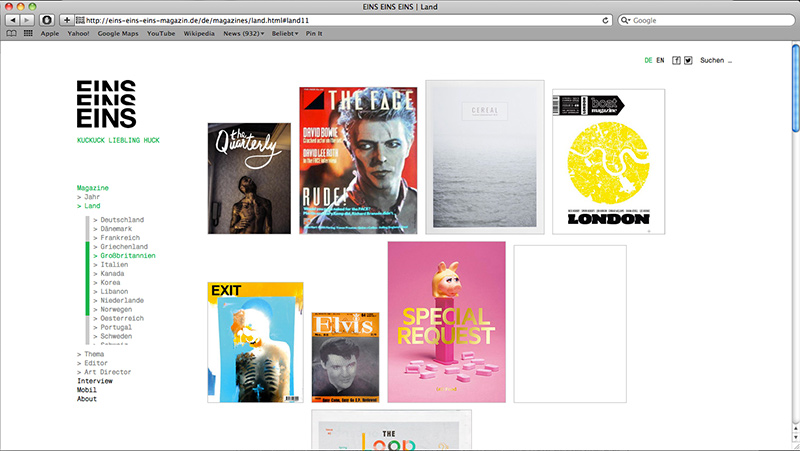This screenshot has width=800, height=451.
Task: Go back with the browser back arrow
Action: click(x=13, y=20)
